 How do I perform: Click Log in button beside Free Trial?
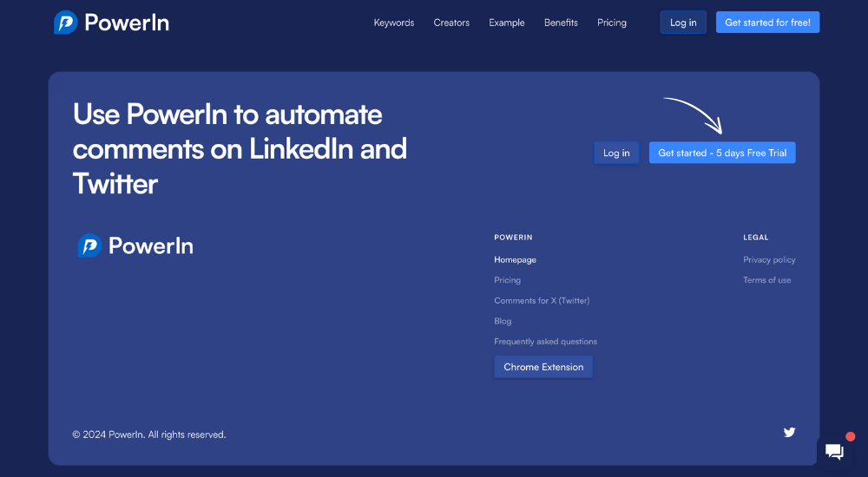tap(616, 153)
